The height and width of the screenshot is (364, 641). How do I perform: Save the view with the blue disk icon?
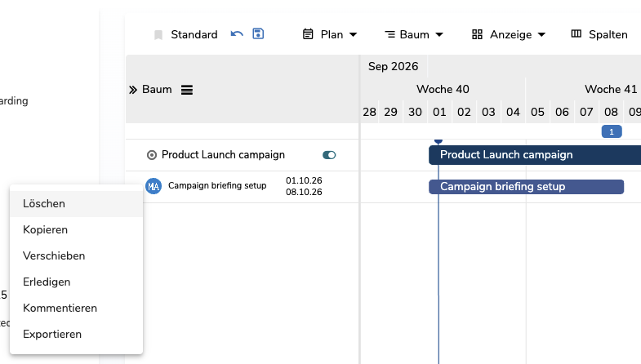tap(258, 33)
